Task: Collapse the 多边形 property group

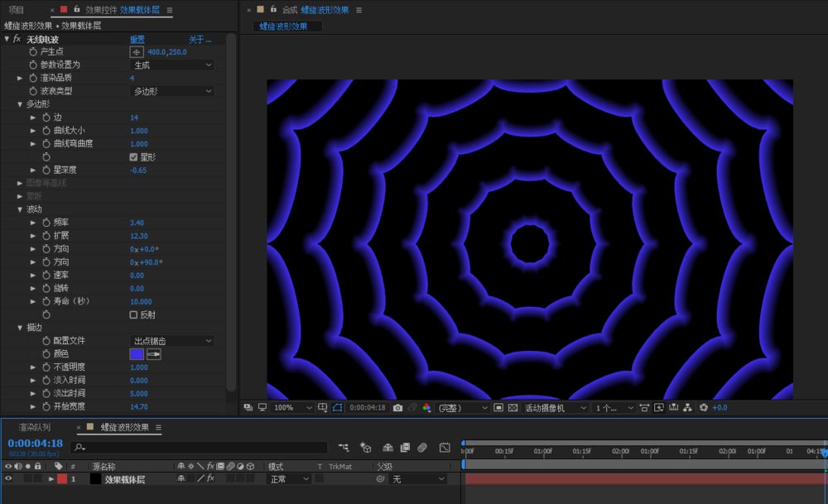Action: click(x=20, y=104)
